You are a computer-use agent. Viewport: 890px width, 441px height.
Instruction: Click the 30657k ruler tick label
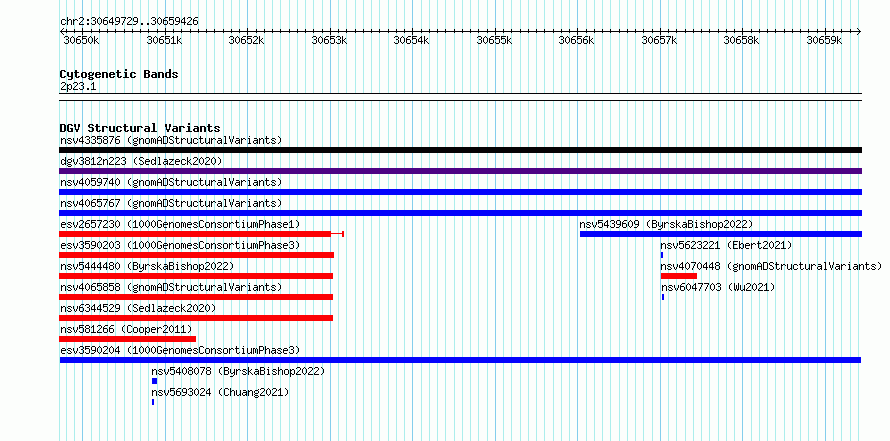660,40
